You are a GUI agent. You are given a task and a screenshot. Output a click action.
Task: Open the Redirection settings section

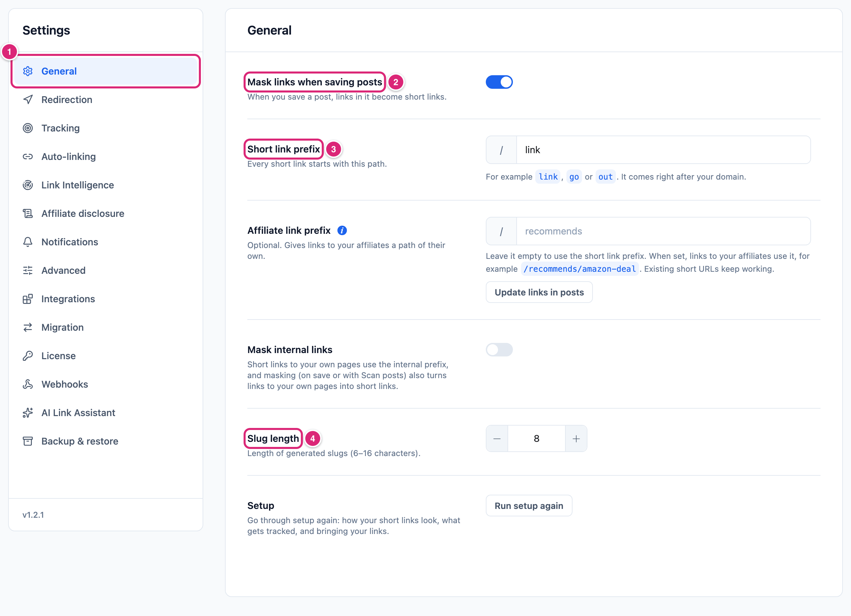tap(106, 100)
